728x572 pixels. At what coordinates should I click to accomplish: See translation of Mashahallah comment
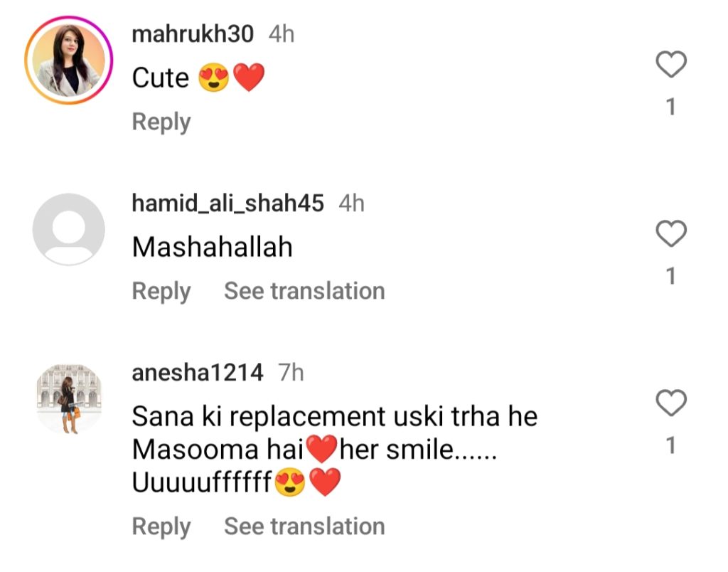click(304, 291)
